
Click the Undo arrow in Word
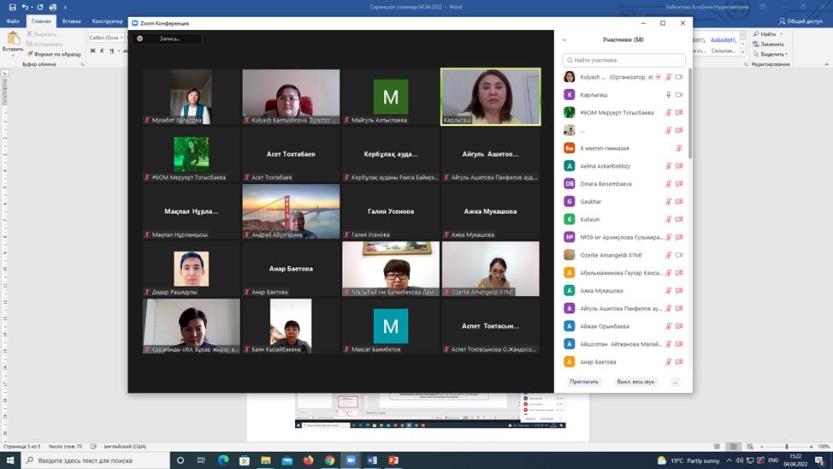tap(25, 7)
